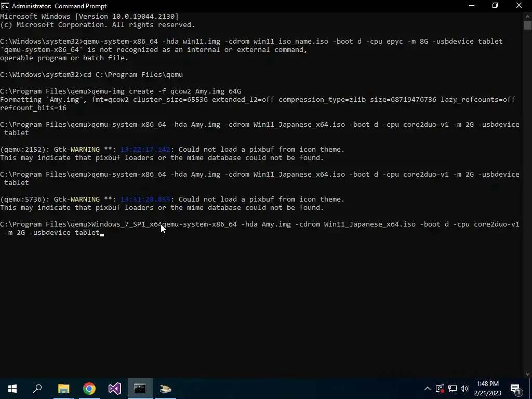Click the timestamp 13:31:28.833
The width and height of the screenshot is (532, 399).
click(x=145, y=199)
